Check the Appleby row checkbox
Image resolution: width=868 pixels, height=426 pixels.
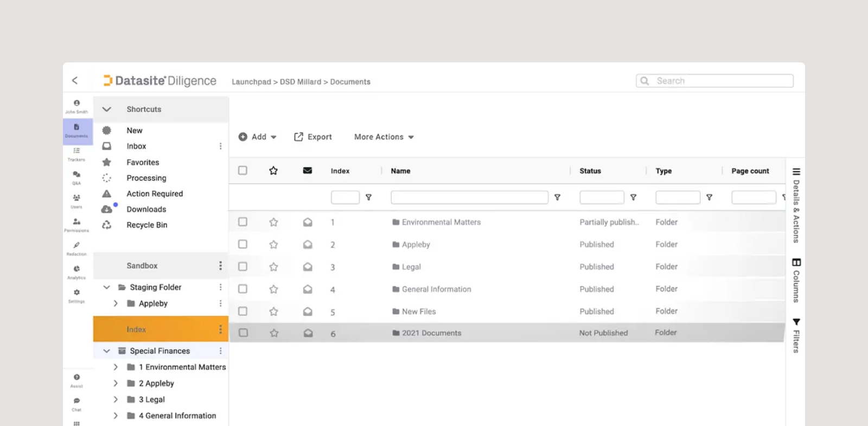(242, 244)
